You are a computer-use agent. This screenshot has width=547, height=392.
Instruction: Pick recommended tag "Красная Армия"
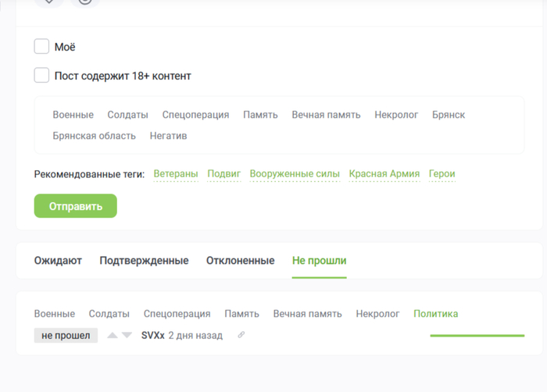[384, 174]
